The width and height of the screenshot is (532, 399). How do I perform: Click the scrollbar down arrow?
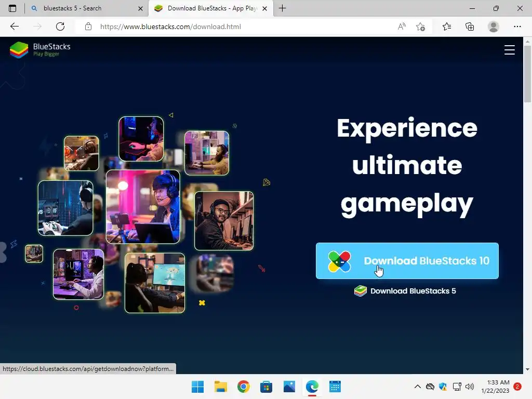tap(527, 369)
